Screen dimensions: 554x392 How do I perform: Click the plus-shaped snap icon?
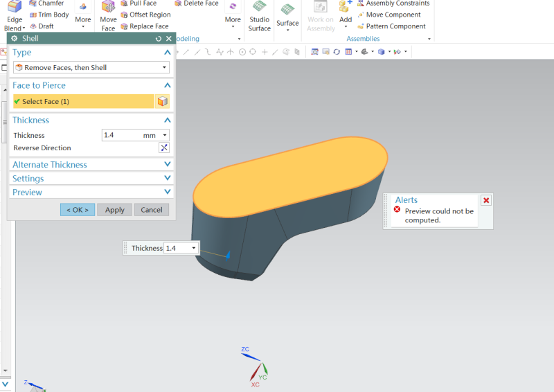(x=265, y=53)
